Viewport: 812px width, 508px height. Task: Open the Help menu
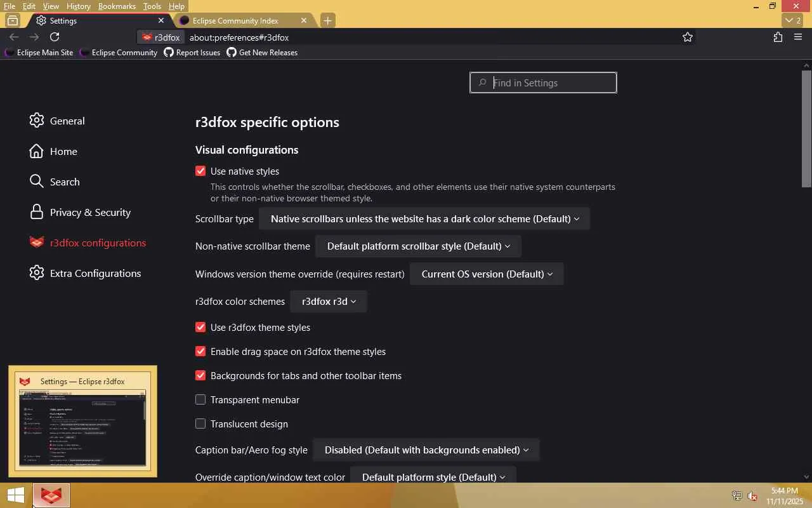pos(176,6)
